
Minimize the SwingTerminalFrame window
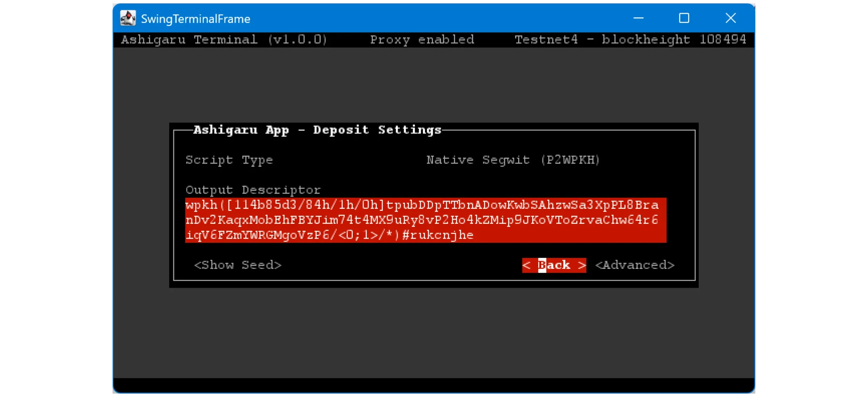point(638,18)
